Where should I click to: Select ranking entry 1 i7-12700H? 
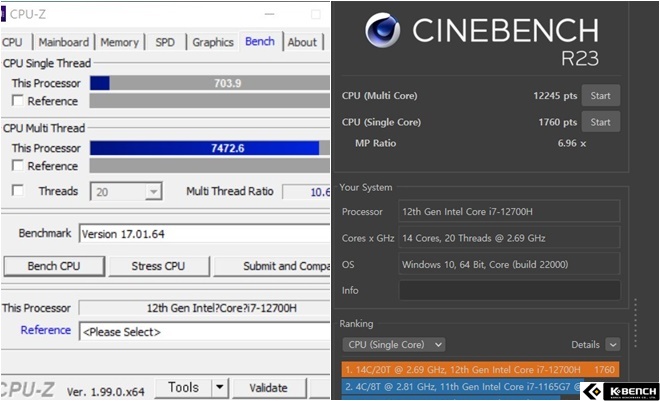(480, 370)
